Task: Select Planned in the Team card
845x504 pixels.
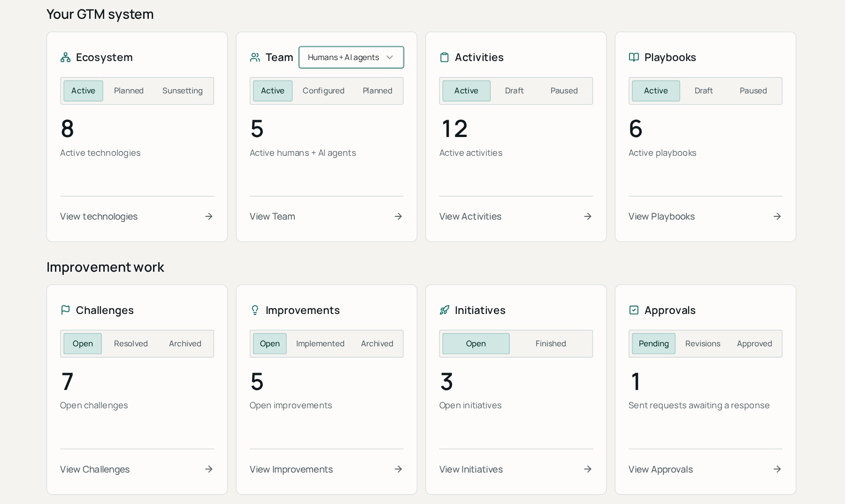Action: [377, 91]
